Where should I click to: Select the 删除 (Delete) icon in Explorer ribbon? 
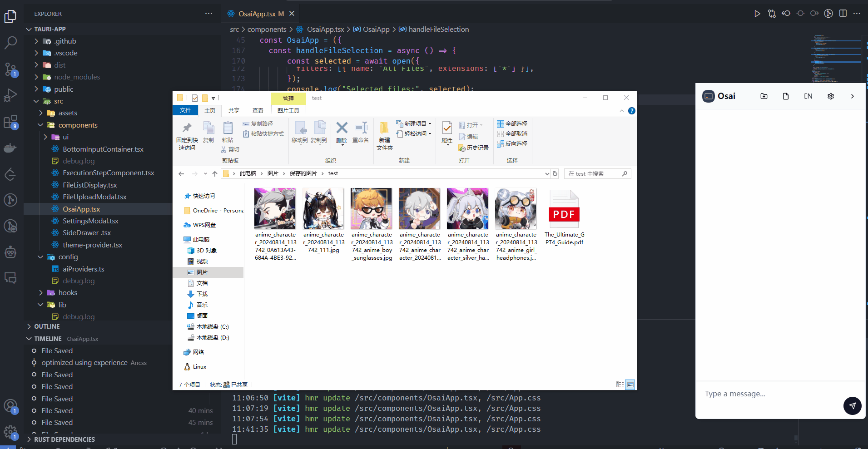pos(341,132)
